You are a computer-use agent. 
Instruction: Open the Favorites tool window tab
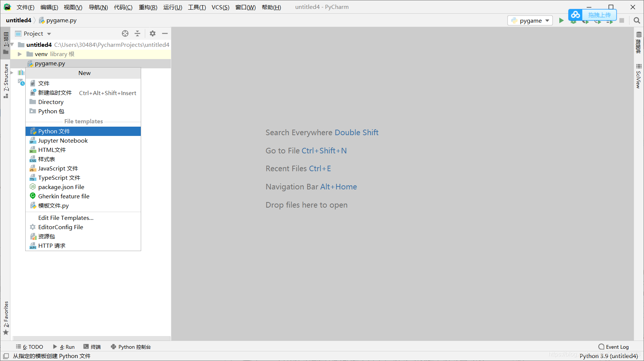click(x=6, y=318)
